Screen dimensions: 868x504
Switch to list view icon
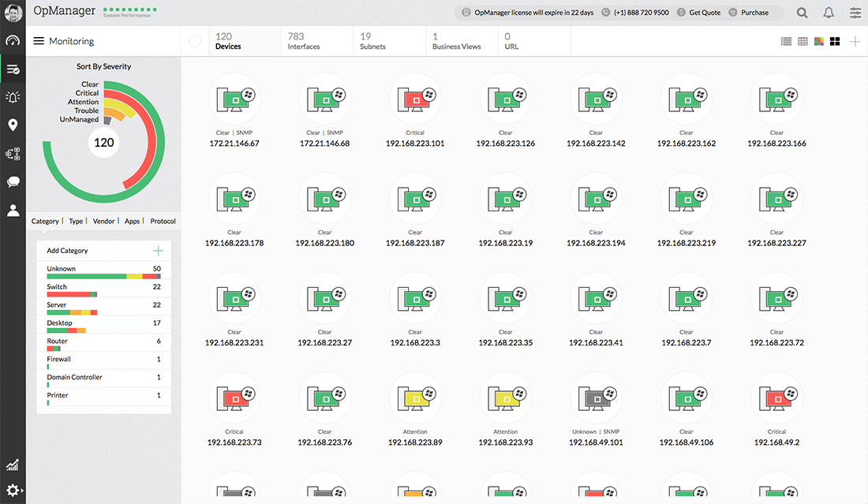point(786,42)
